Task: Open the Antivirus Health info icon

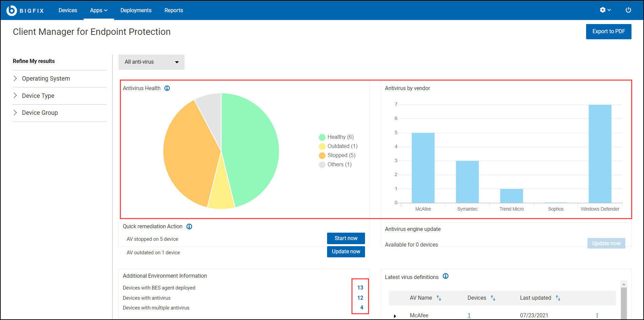Action: click(167, 88)
